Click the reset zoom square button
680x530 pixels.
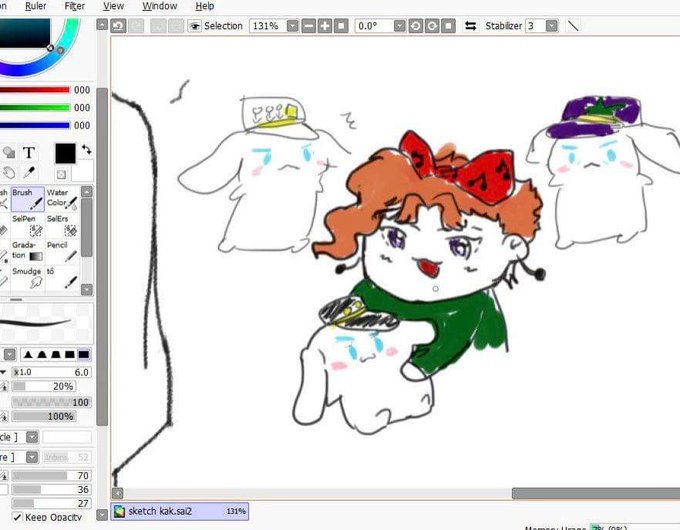pyautogui.click(x=341, y=26)
